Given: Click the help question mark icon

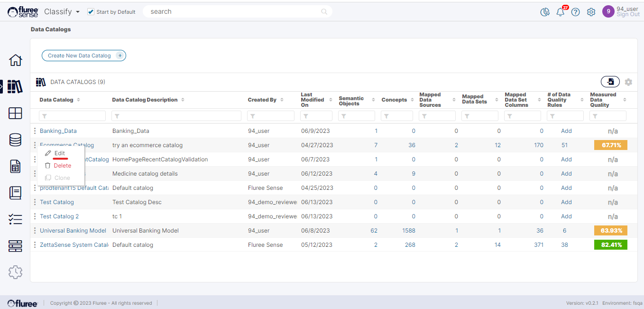Looking at the screenshot, I should click(575, 12).
